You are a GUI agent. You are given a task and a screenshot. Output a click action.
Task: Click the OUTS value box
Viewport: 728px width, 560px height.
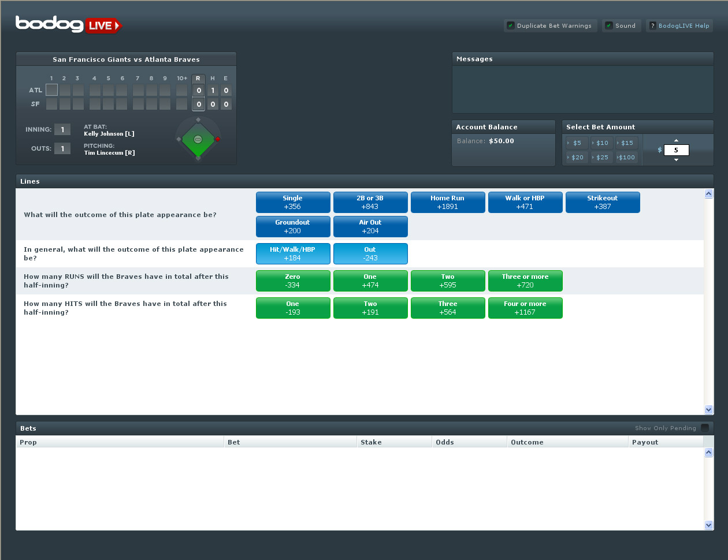62,148
